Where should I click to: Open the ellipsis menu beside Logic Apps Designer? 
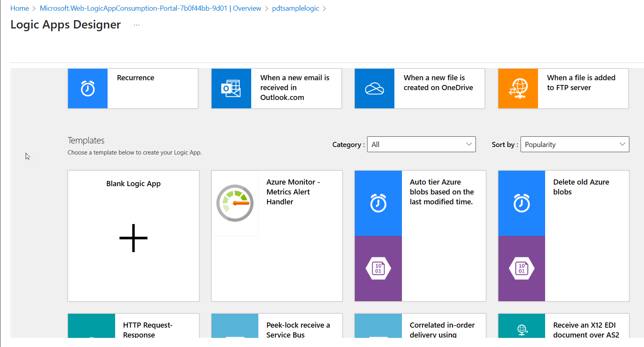[136, 25]
